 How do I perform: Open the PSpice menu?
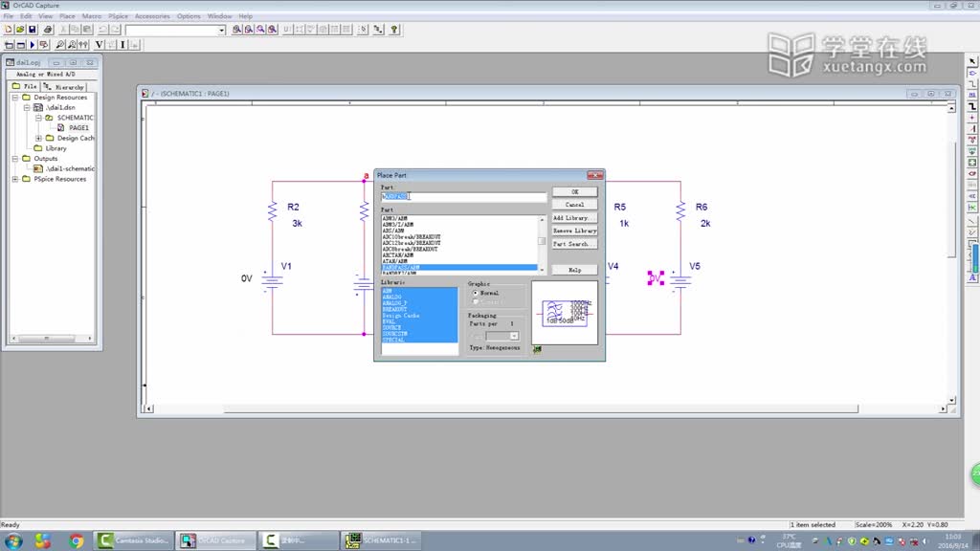coord(118,16)
